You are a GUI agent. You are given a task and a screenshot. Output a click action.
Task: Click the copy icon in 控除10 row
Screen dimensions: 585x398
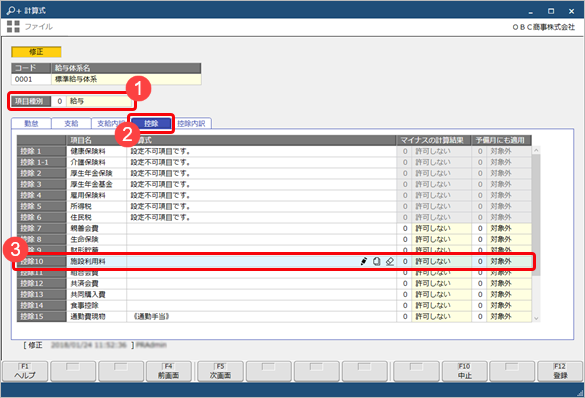(377, 261)
